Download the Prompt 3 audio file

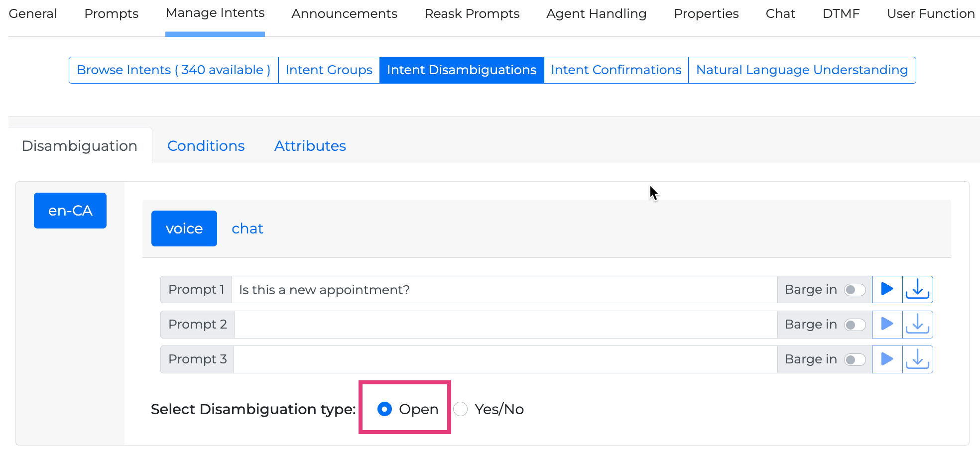click(917, 359)
